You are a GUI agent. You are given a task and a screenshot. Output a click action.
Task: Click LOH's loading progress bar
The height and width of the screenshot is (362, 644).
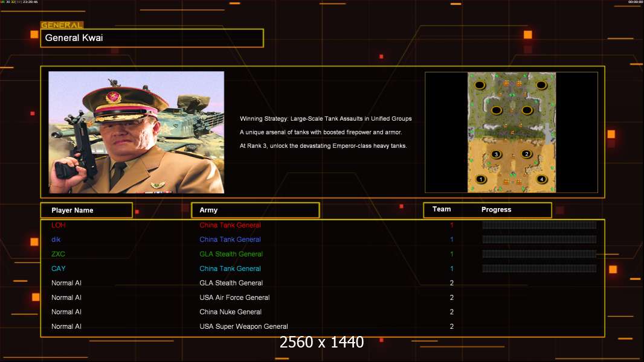[x=539, y=225]
